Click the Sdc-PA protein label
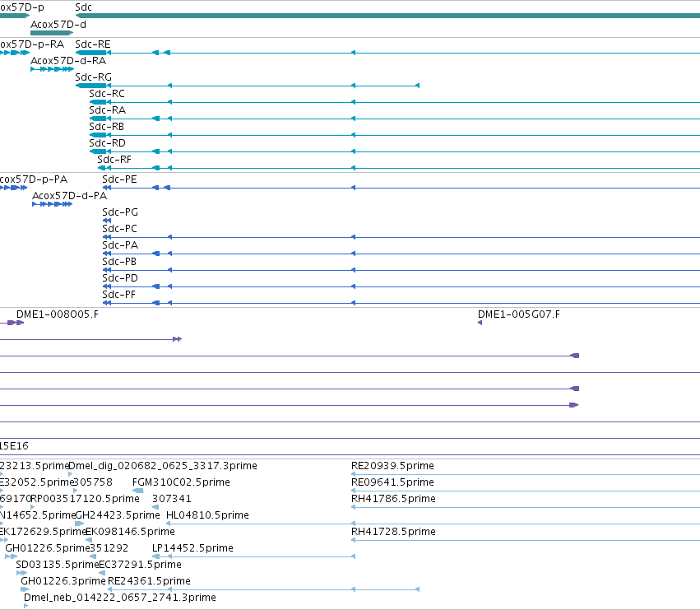 point(120,245)
